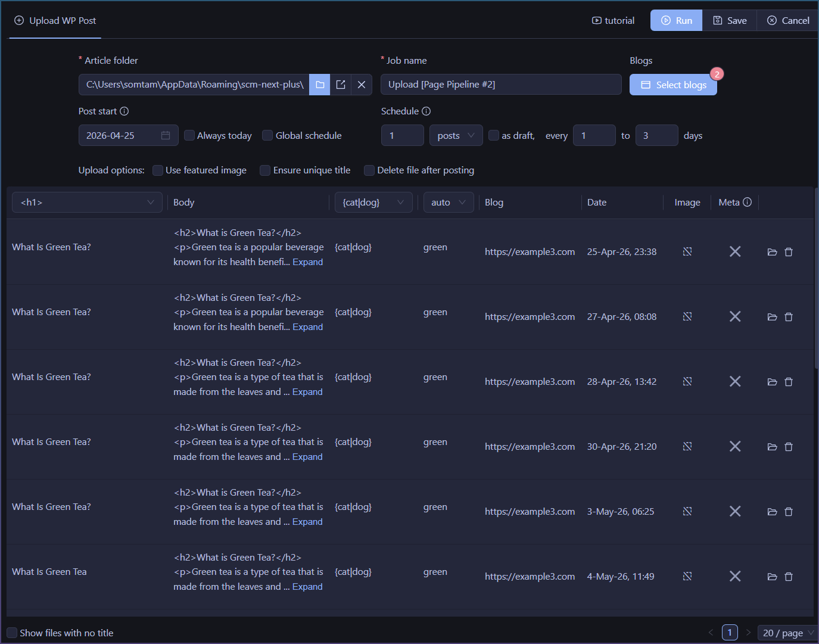Click the Job name input field
Image resolution: width=819 pixels, height=644 pixels.
pos(500,85)
